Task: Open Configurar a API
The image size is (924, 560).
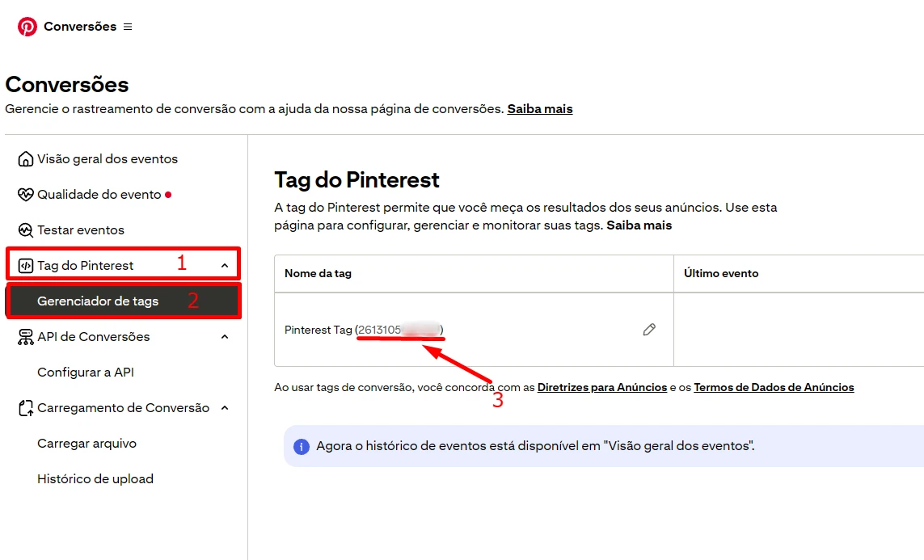Action: [x=86, y=373]
